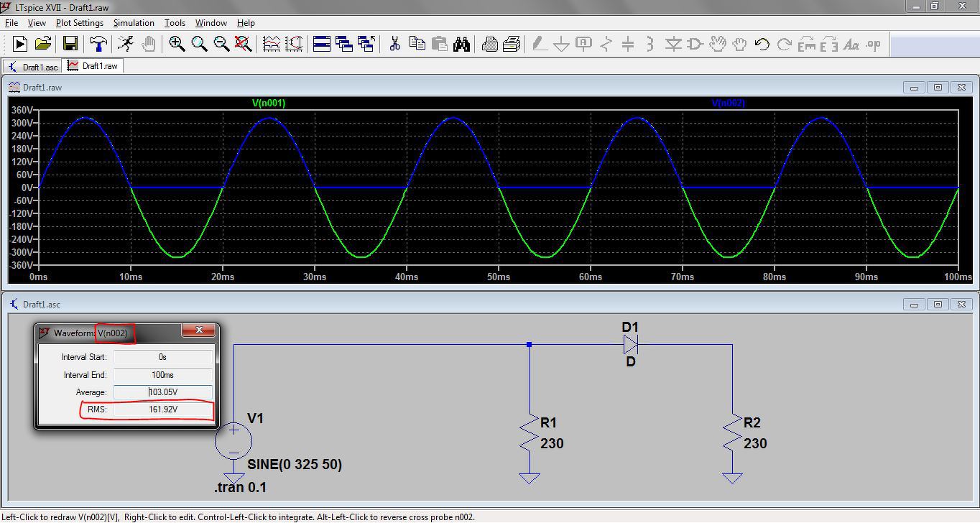Click the Find binoculars icon
The image size is (980, 523).
tap(461, 45)
